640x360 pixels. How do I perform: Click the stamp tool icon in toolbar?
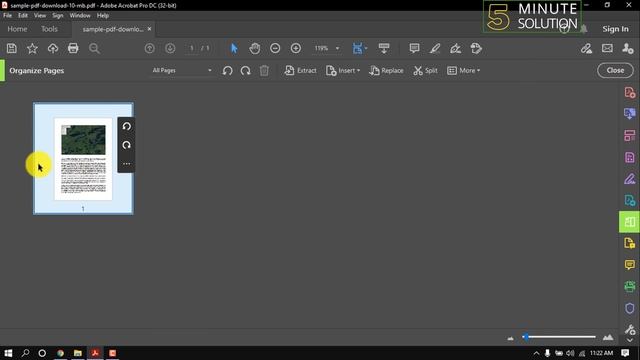click(x=476, y=49)
